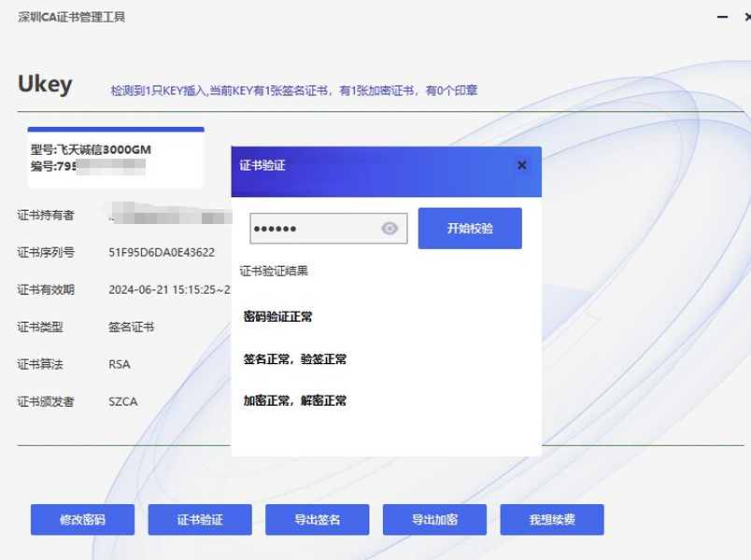This screenshot has width=751, height=560.
Task: Click the SZCA issuer value
Action: click(x=123, y=401)
